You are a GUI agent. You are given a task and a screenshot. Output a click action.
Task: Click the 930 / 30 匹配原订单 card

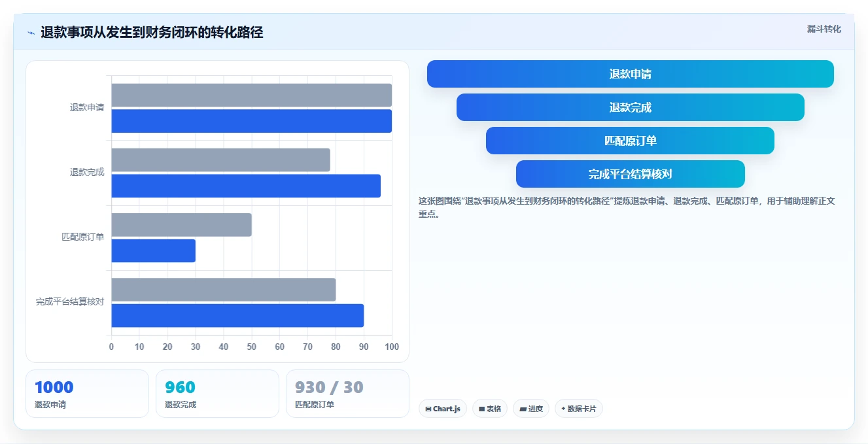pos(347,394)
